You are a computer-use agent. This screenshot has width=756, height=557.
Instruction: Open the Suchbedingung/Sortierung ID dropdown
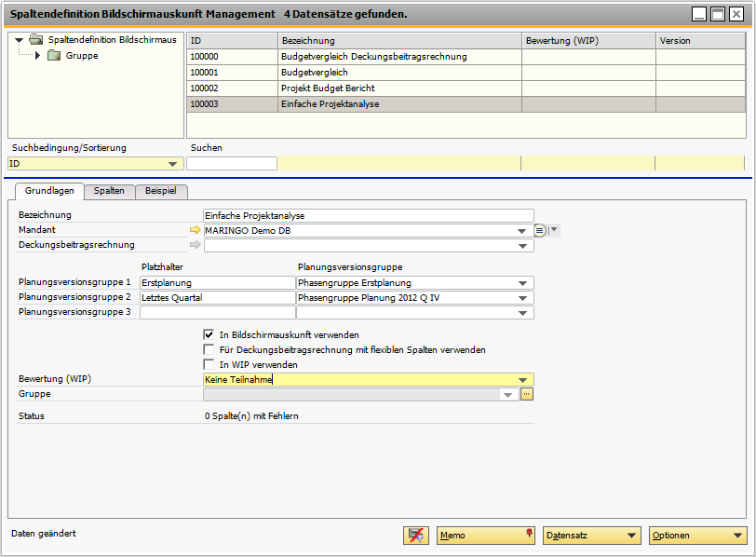tap(173, 164)
